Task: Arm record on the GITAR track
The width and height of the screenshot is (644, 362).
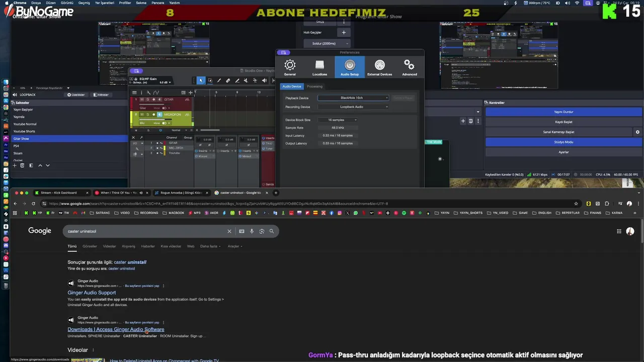Action: point(154,100)
